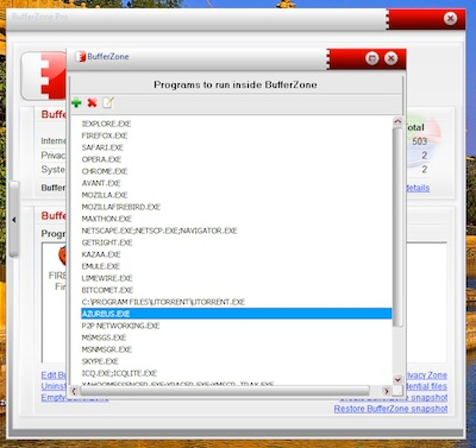The width and height of the screenshot is (476, 448).
Task: Click the vertical scrollbar thumb
Action: click(398, 227)
